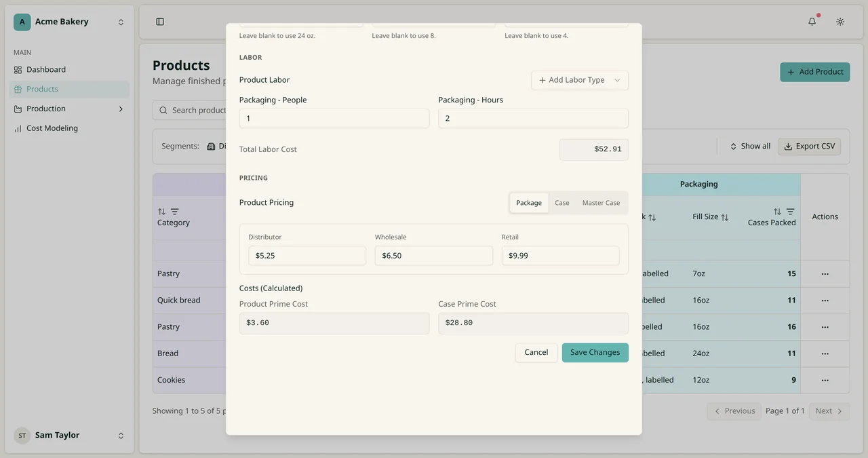The height and width of the screenshot is (458, 868).
Task: Select the Package pricing tab
Action: click(x=529, y=203)
